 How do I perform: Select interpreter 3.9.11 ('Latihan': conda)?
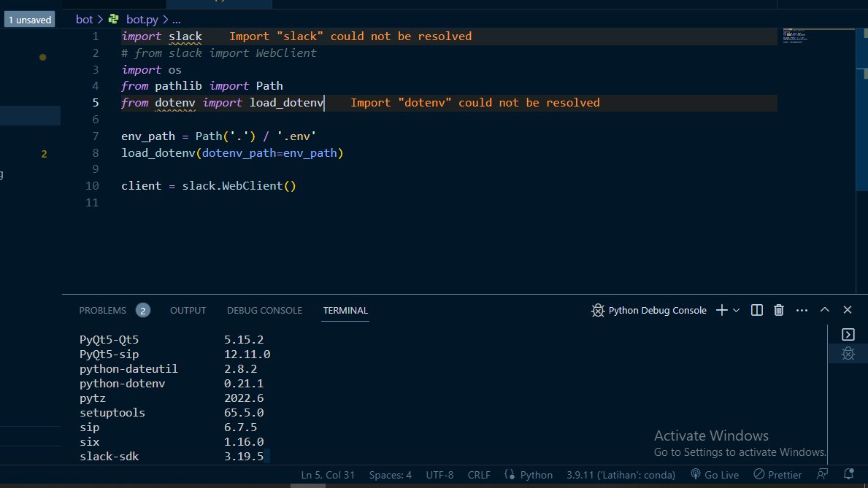[621, 475]
